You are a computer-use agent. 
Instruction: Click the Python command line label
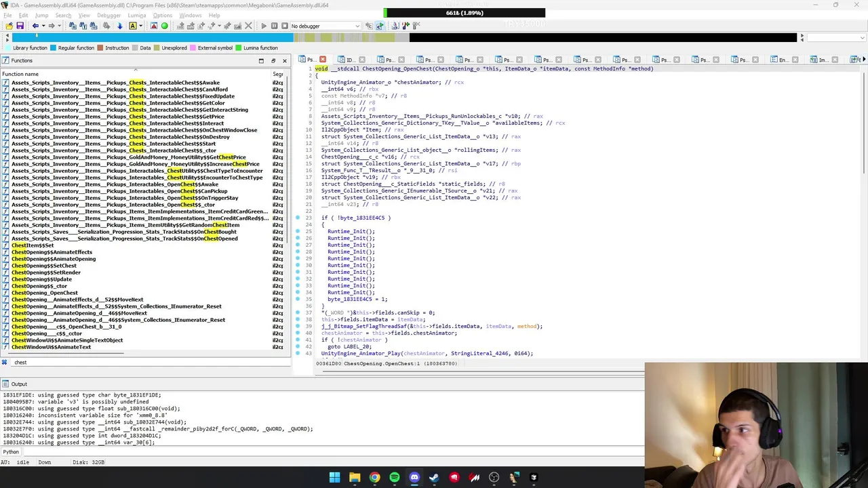[11, 452]
